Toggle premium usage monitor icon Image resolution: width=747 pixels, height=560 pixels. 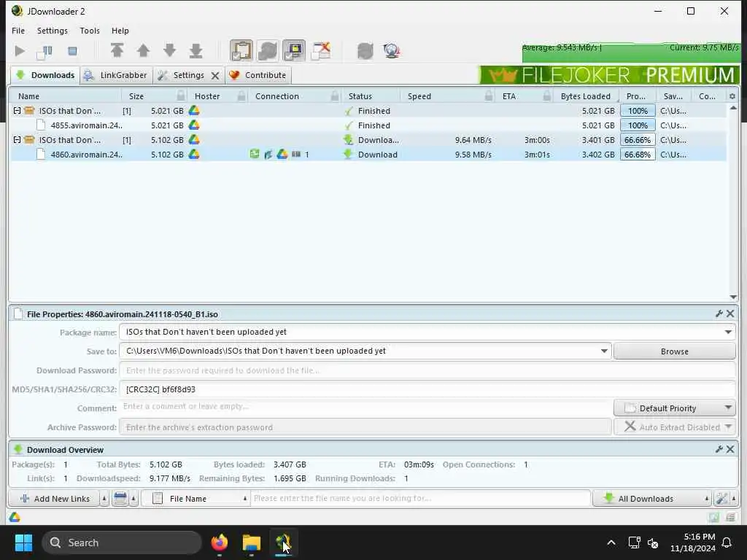point(294,50)
